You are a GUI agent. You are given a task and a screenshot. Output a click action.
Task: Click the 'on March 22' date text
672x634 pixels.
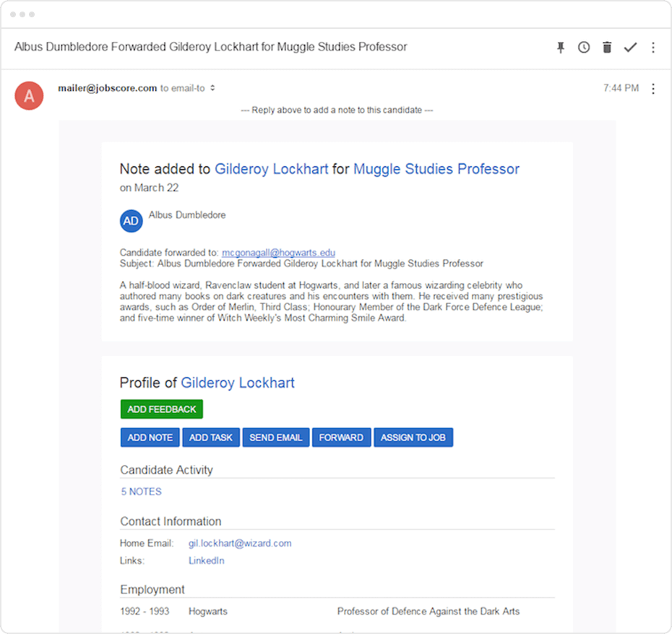[149, 188]
